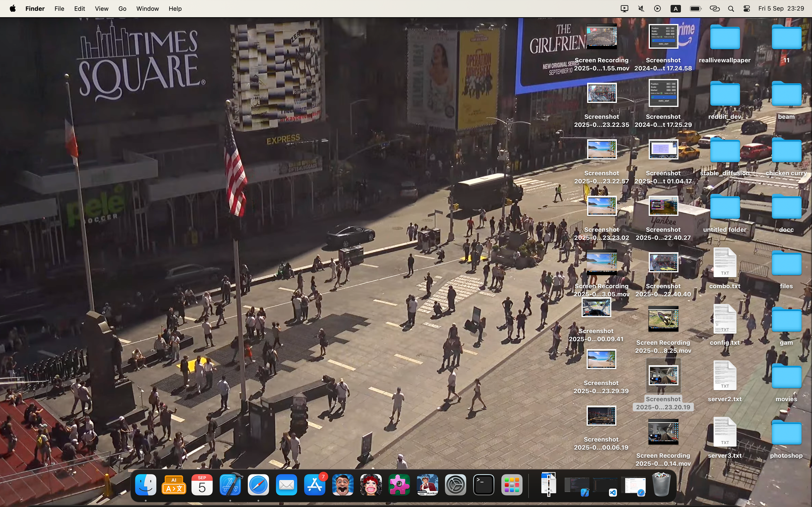Open Xcode from the Dock
Screen dimensions: 812x507
pyautogui.click(x=230, y=484)
